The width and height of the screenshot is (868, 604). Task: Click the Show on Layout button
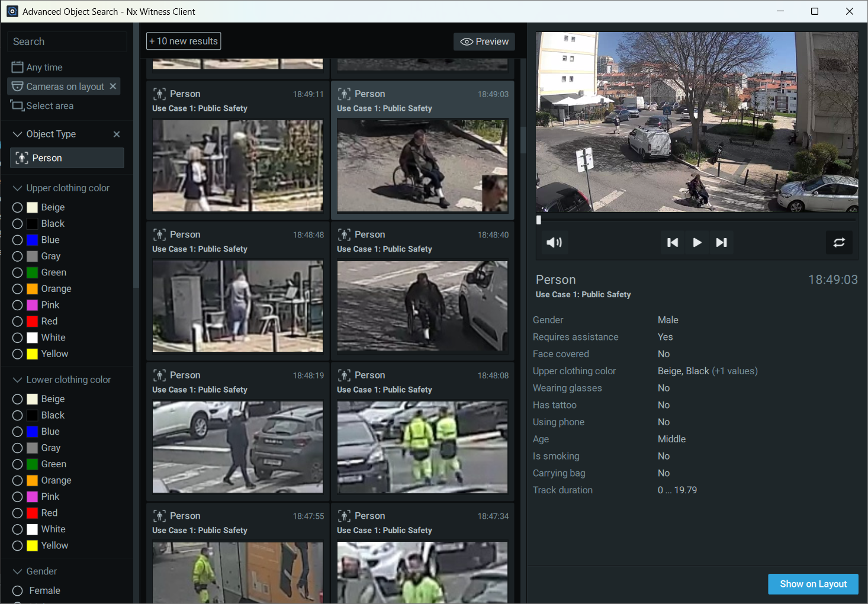point(813,584)
